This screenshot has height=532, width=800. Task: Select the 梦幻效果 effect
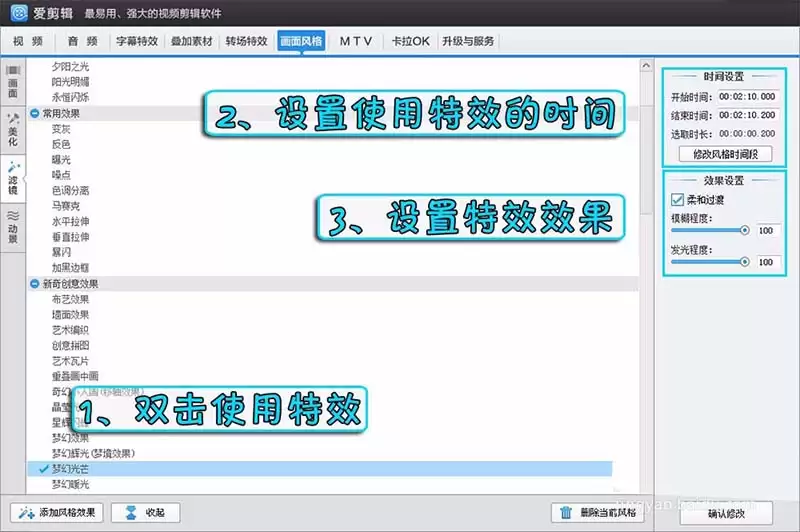click(70, 438)
